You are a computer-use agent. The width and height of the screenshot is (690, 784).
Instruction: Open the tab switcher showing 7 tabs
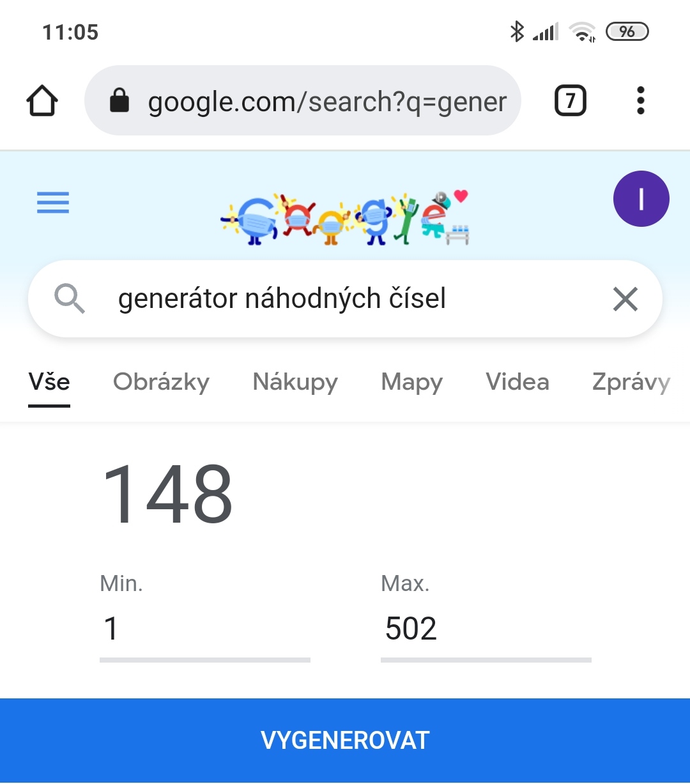tap(570, 101)
